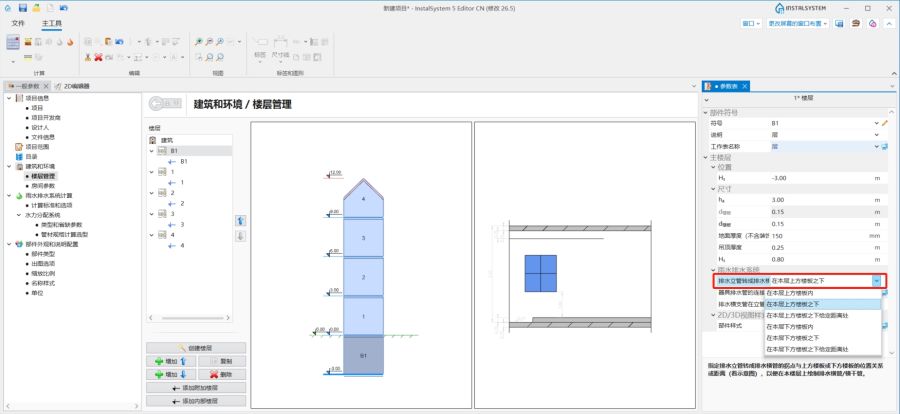This screenshot has height=414, width=900.
Task: Open the 文件 menu
Action: point(18,22)
